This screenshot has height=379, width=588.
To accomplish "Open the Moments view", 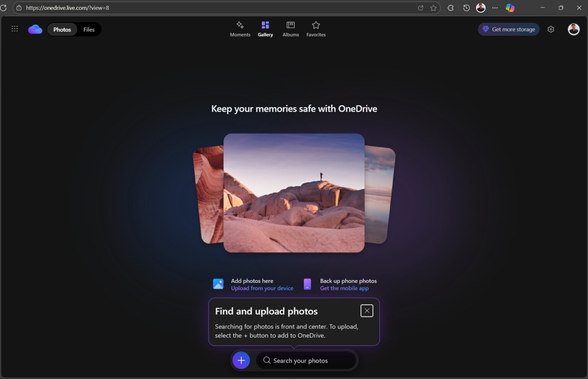I will (240, 29).
